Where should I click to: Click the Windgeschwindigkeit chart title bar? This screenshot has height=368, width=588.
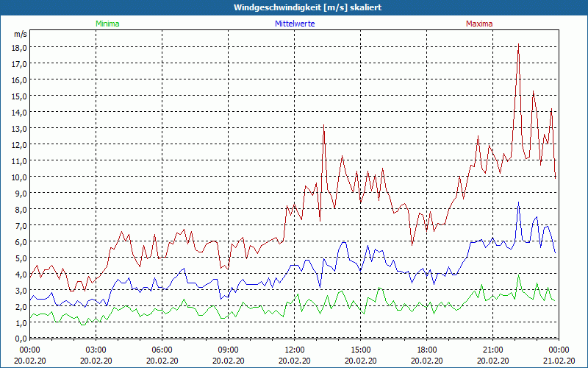point(294,7)
